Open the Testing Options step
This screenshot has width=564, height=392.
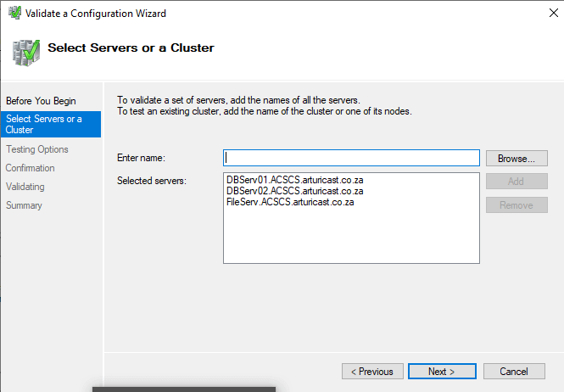[x=37, y=149]
